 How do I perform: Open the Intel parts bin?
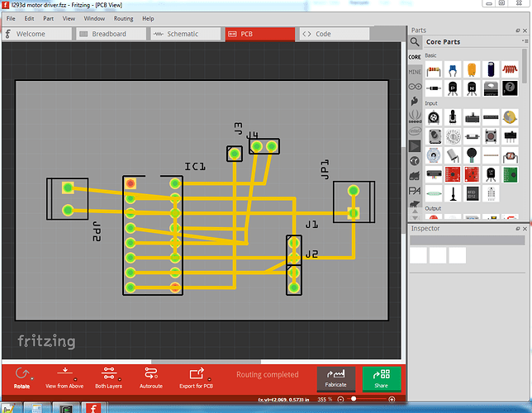click(x=415, y=131)
